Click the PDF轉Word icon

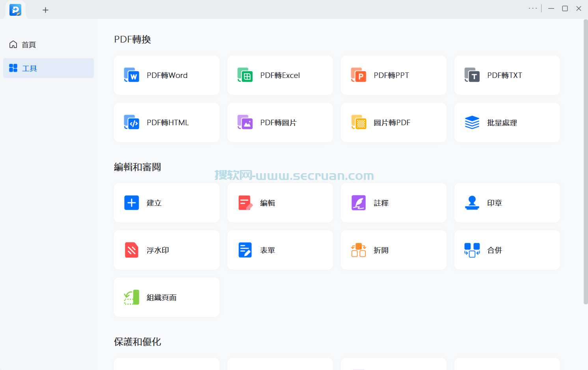pos(132,75)
